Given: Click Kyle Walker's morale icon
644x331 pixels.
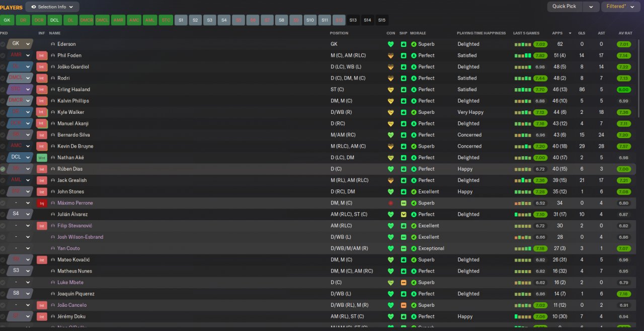Looking at the screenshot, I should (x=414, y=112).
